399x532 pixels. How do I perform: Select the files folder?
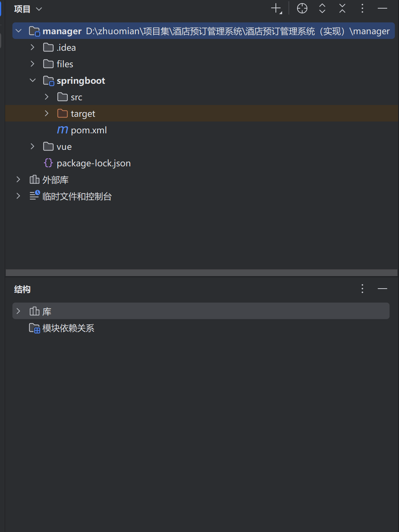(x=64, y=64)
